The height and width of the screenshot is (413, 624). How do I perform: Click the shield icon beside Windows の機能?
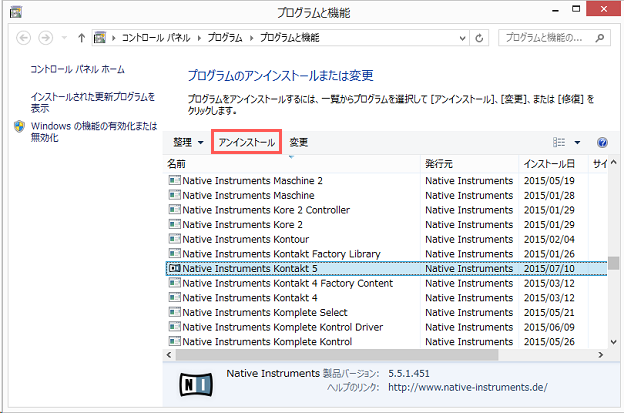coord(19,127)
